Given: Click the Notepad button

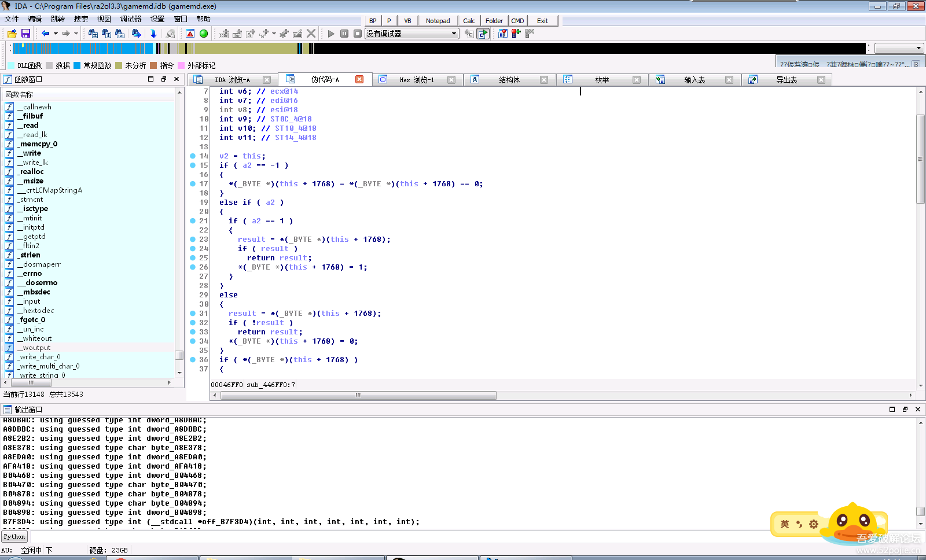Looking at the screenshot, I should (x=438, y=21).
